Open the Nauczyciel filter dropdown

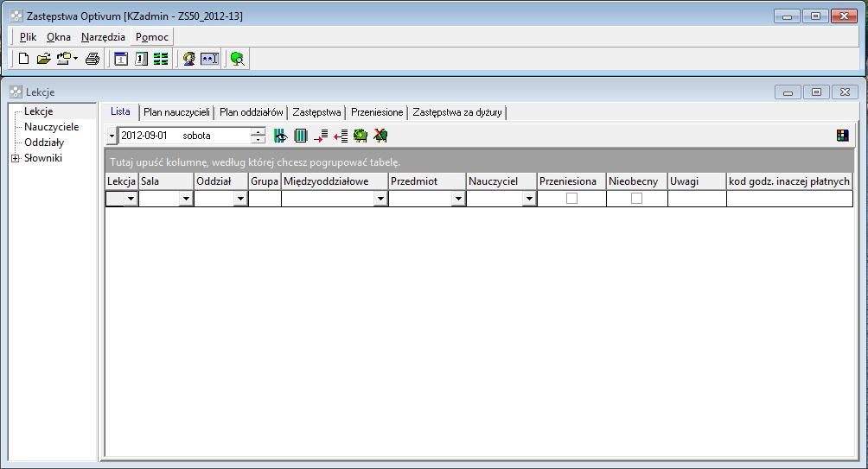[x=529, y=199]
